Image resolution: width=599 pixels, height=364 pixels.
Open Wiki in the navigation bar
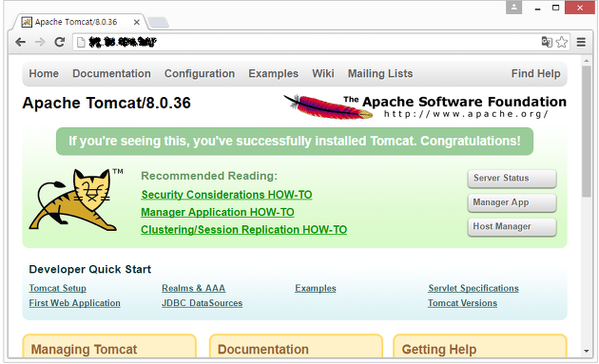pyautogui.click(x=323, y=73)
